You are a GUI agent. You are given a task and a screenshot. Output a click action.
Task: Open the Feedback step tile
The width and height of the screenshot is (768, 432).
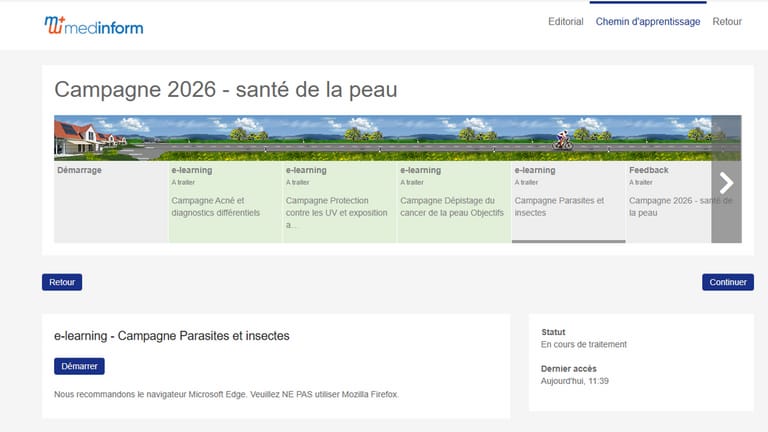tap(668, 201)
